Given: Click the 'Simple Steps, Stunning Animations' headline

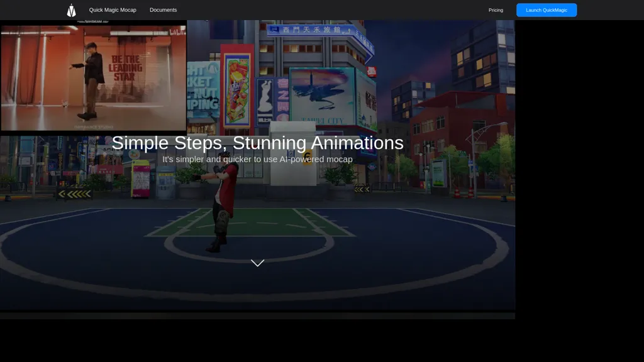Looking at the screenshot, I should (257, 143).
